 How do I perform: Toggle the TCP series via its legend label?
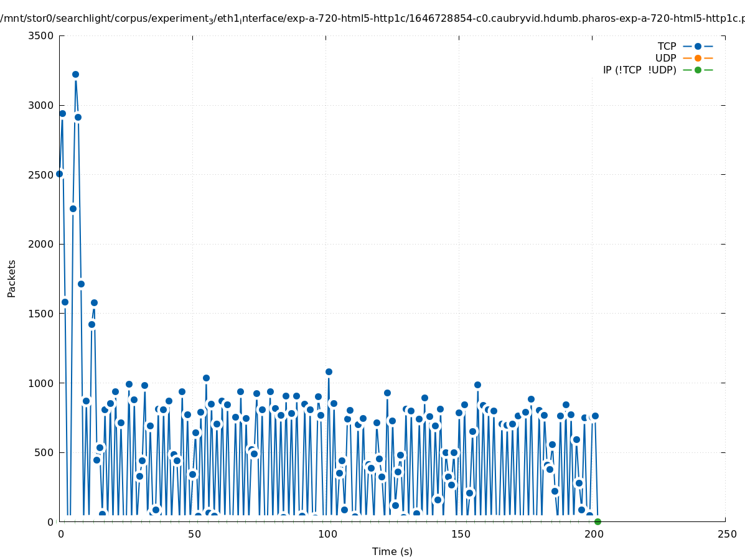(x=668, y=46)
